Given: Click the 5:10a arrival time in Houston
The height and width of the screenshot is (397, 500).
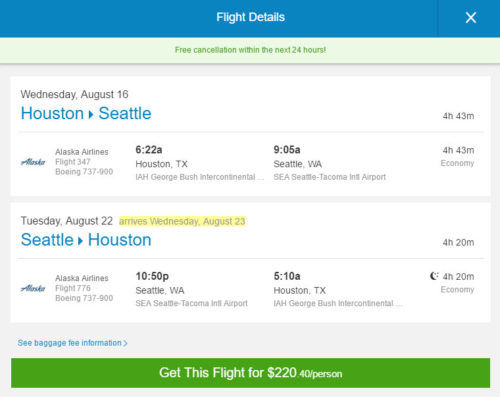Looking at the screenshot, I should (x=287, y=276).
